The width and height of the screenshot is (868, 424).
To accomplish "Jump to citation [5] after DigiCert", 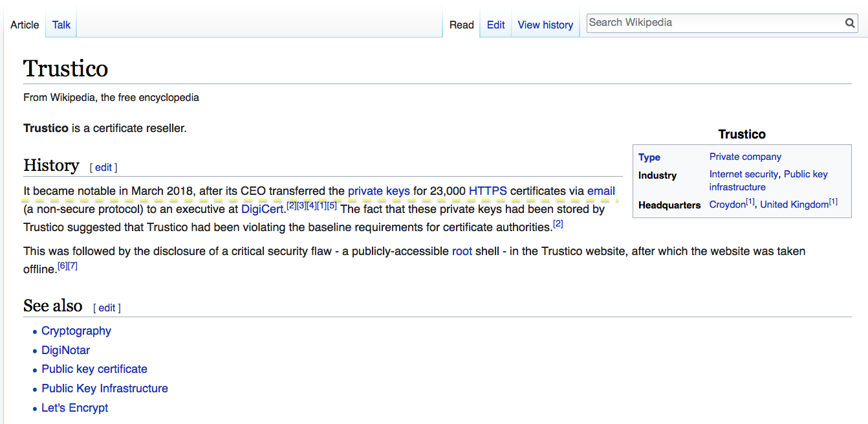I will 332,206.
